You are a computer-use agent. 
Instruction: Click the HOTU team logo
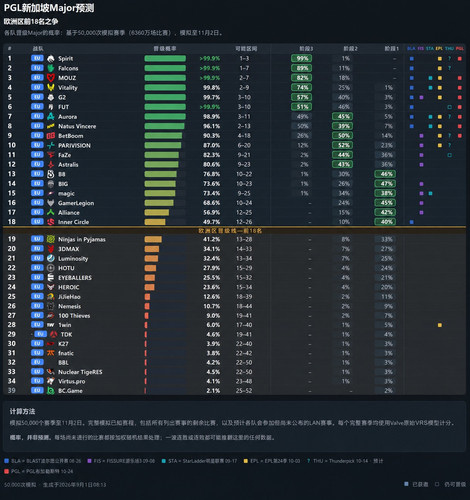pos(51,268)
